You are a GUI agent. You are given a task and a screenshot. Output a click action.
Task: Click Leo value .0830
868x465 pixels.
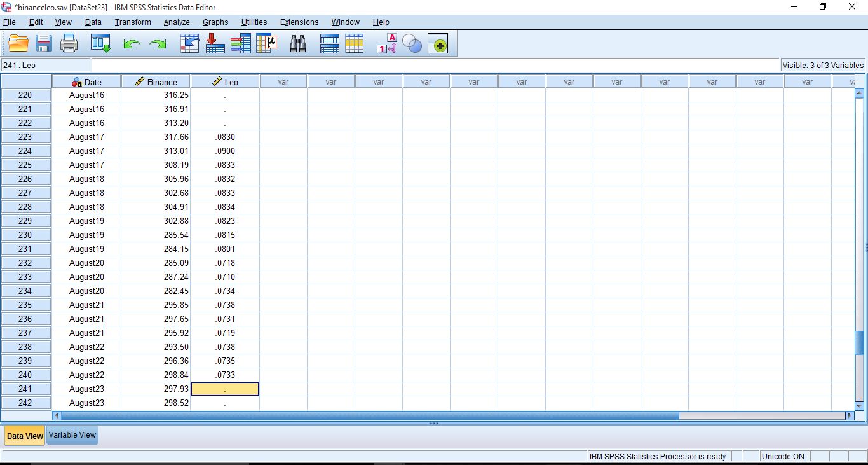[225, 137]
